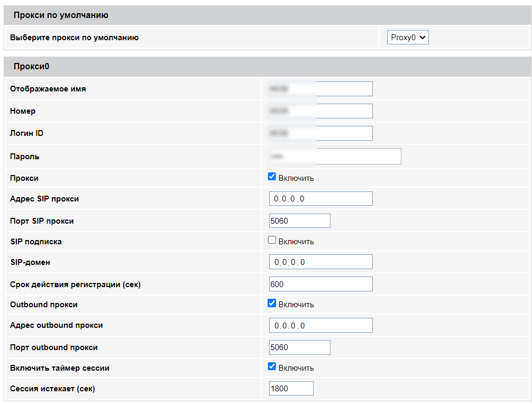Screen dimensions: 532x404
Task: Click the Включить label beside Outbound прокси
Action: 296,305
